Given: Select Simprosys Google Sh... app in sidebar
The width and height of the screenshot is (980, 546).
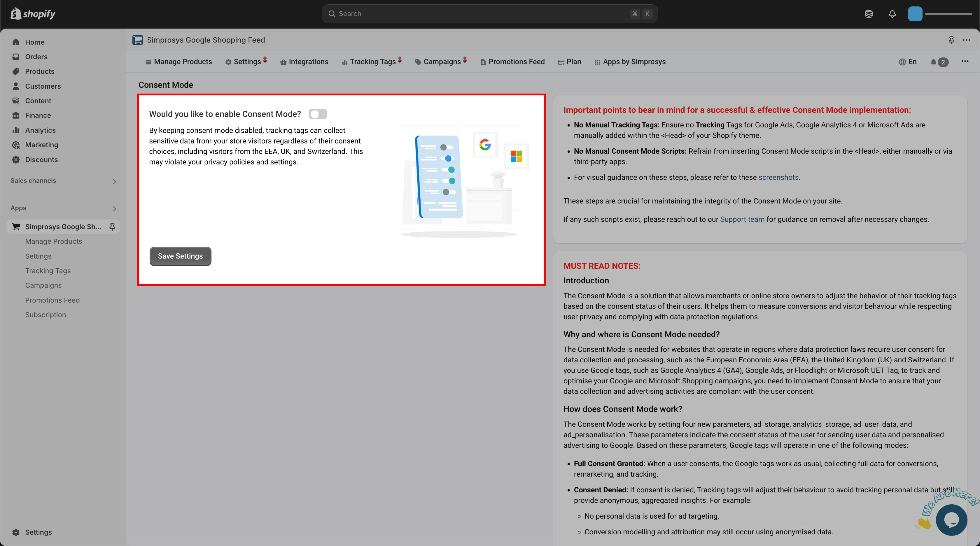Looking at the screenshot, I should click(x=63, y=227).
